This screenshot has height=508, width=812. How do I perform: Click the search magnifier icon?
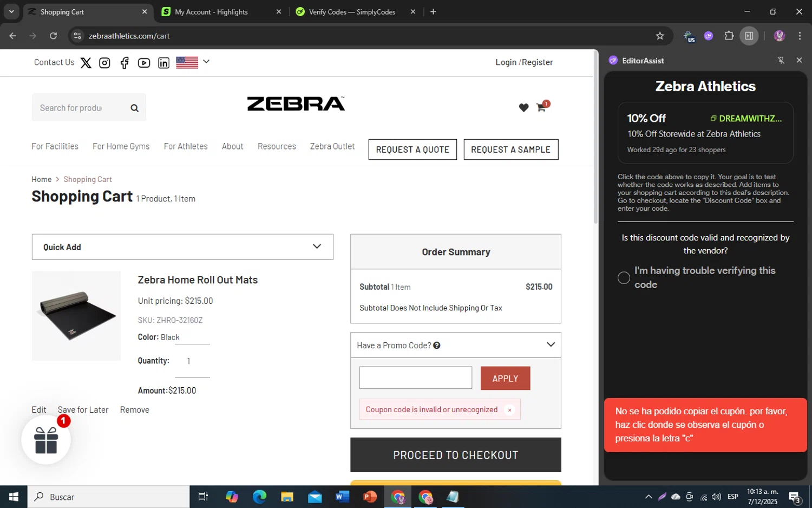(135, 108)
